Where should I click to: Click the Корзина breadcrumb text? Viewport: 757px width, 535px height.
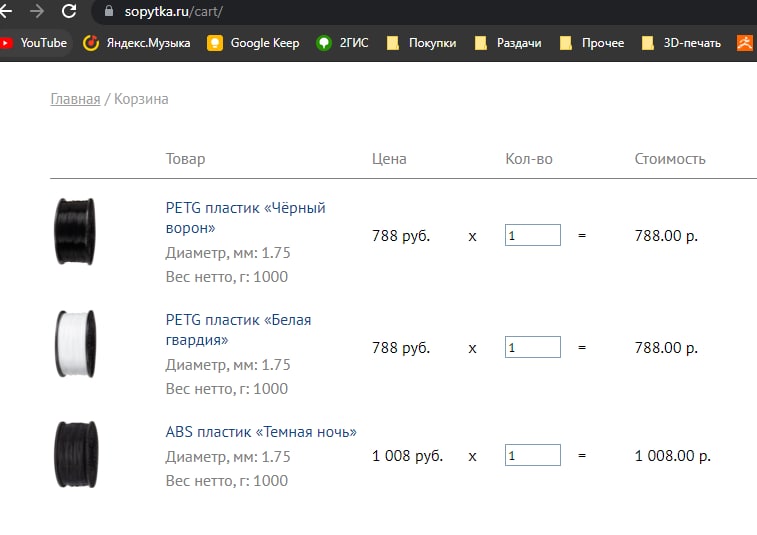click(x=141, y=99)
